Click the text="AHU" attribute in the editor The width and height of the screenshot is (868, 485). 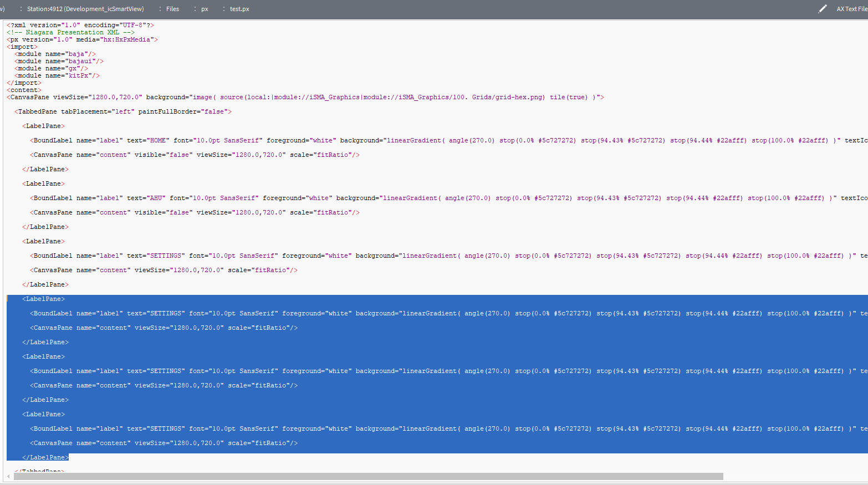pos(146,198)
